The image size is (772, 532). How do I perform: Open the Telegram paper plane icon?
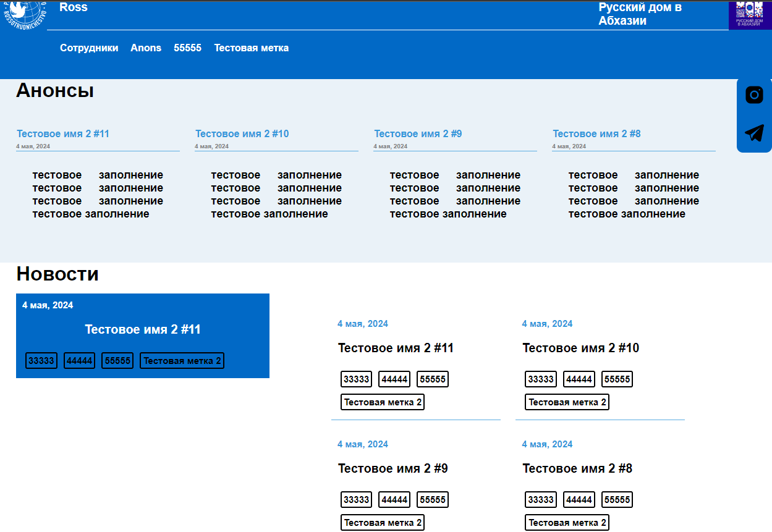click(754, 133)
